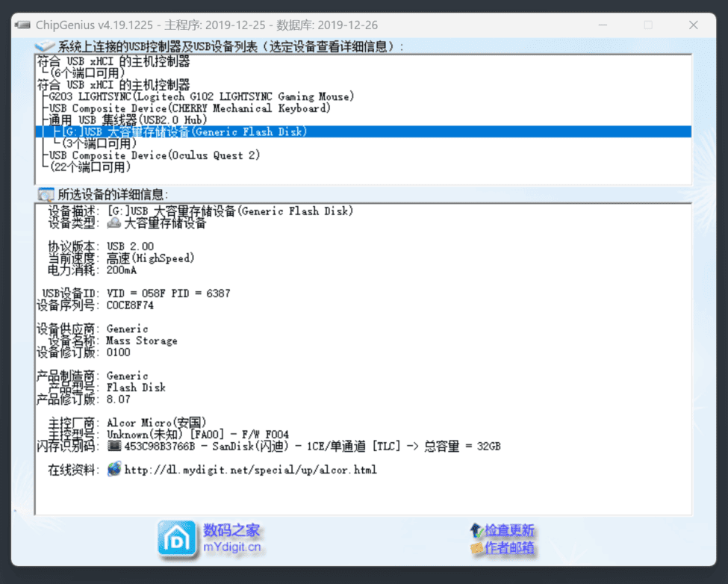Click the 高速(HighSpeed) current speed value
Viewport: 728px width, 584px height.
[150, 258]
